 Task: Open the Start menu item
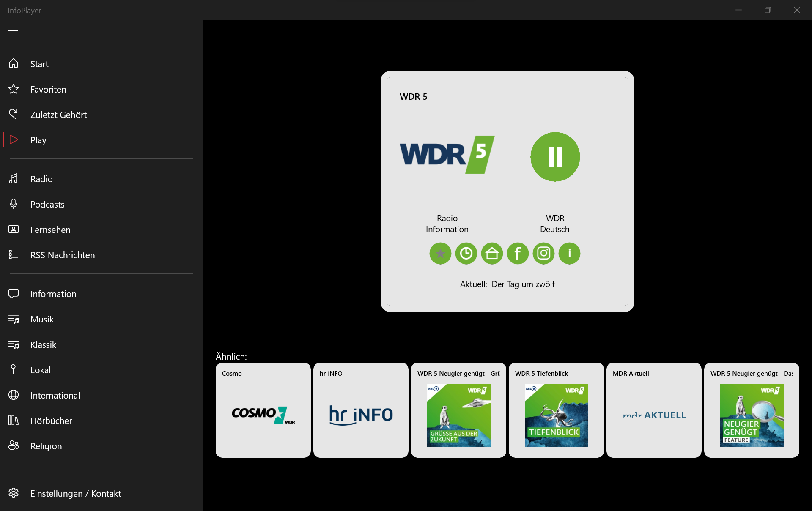pos(39,64)
